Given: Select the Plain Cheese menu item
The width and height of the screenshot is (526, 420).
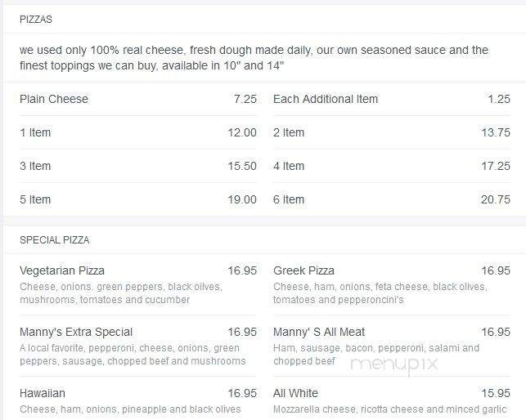Looking at the screenshot, I should [138, 99].
